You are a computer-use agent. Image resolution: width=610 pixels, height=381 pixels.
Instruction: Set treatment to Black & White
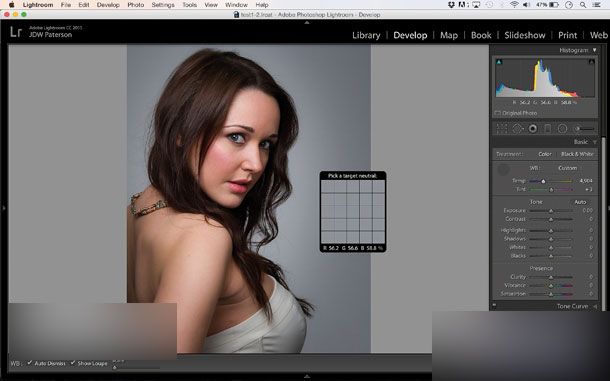coord(577,154)
